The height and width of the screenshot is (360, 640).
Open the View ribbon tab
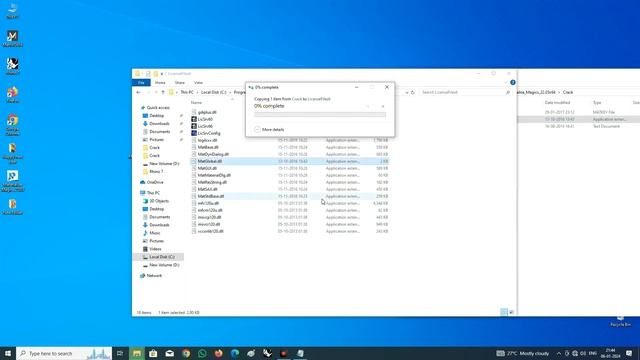[198, 82]
